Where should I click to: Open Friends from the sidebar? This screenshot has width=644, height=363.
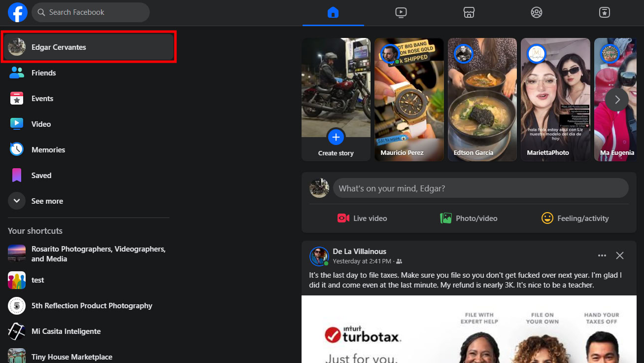point(89,73)
